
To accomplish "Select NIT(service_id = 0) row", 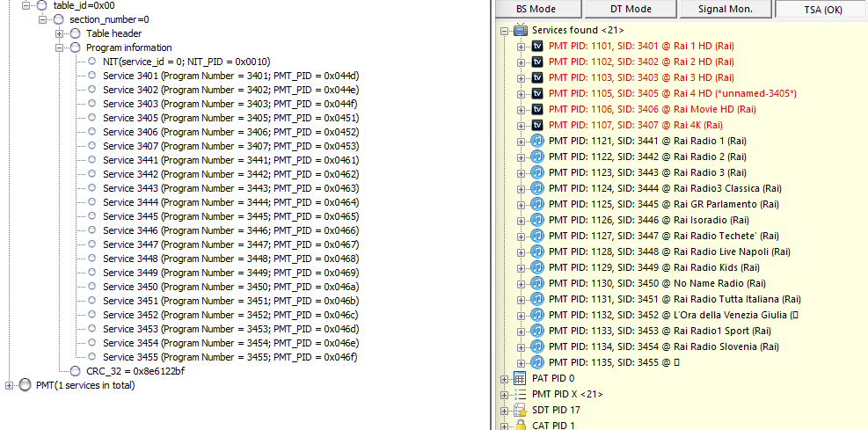I will 186,62.
